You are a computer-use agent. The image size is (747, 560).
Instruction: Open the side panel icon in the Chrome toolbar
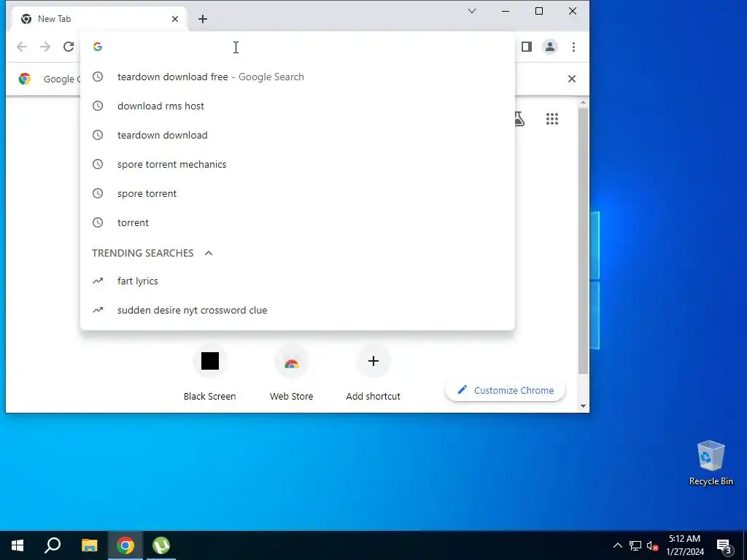527,47
